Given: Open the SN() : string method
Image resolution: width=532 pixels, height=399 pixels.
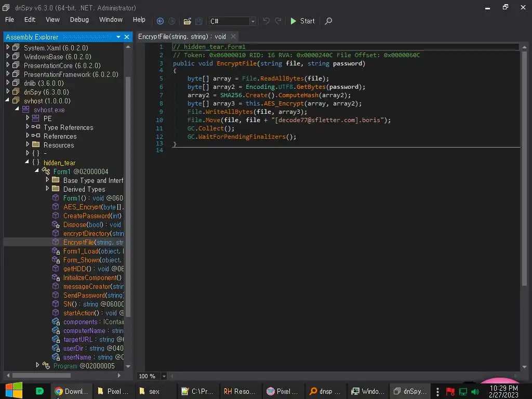Looking at the screenshot, I should tap(94, 304).
